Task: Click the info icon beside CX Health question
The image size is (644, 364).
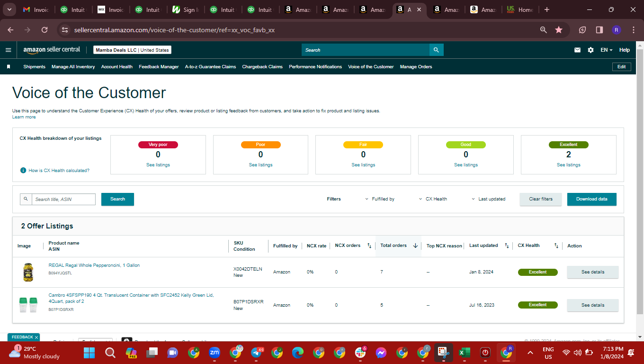Action: (23, 170)
